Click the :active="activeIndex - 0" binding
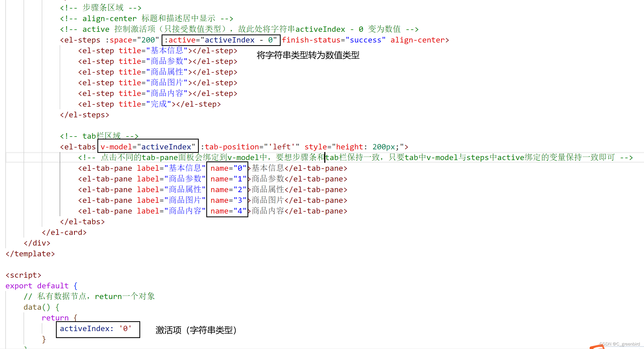Viewport: 644px width, 349px height. point(221,40)
